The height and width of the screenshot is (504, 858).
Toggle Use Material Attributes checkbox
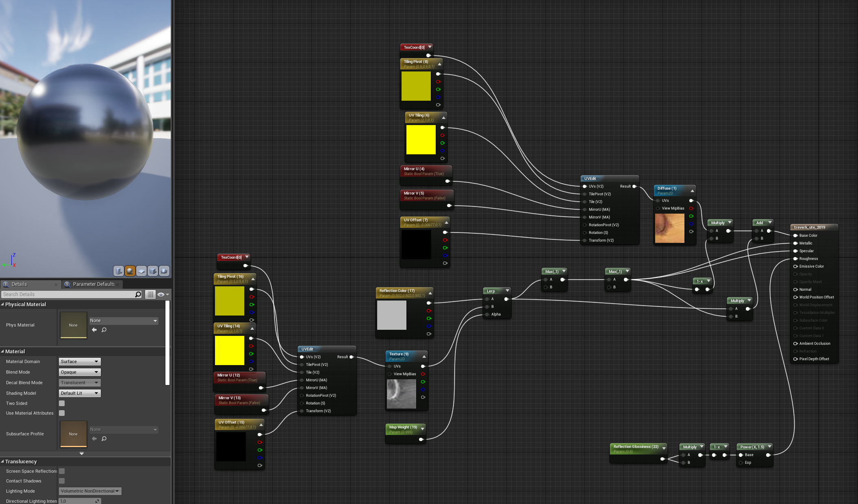pyautogui.click(x=62, y=413)
